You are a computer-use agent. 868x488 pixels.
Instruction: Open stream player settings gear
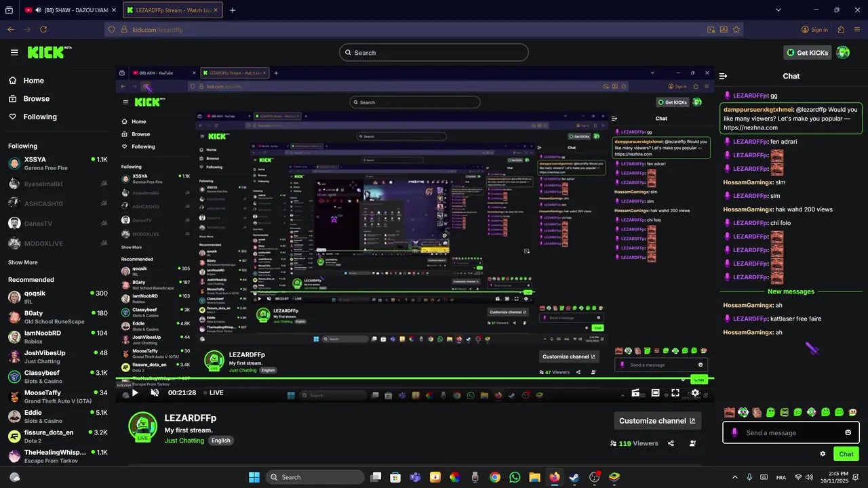[695, 392]
